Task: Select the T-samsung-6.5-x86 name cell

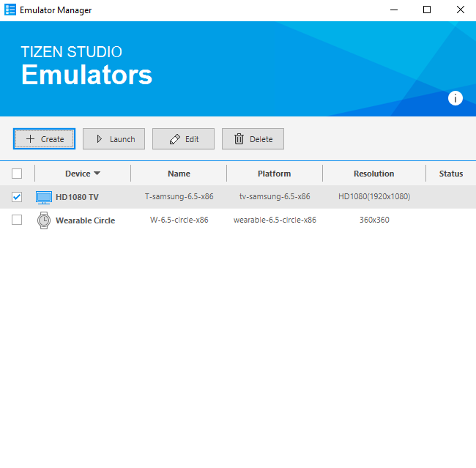Action: click(179, 197)
